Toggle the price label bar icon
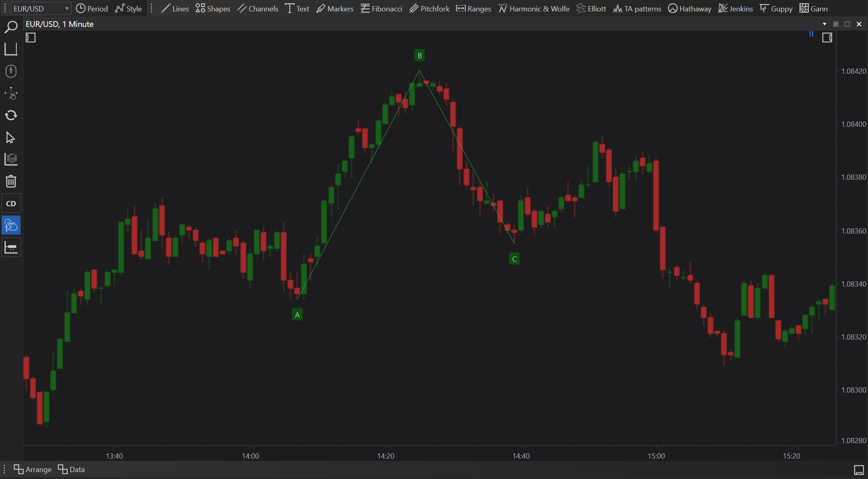868x479 pixels. [x=11, y=247]
